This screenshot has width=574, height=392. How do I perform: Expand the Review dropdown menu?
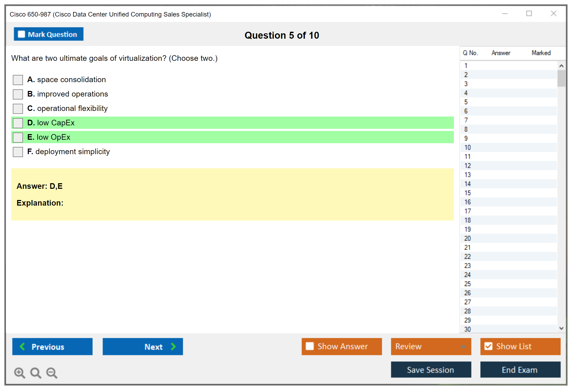point(463,346)
